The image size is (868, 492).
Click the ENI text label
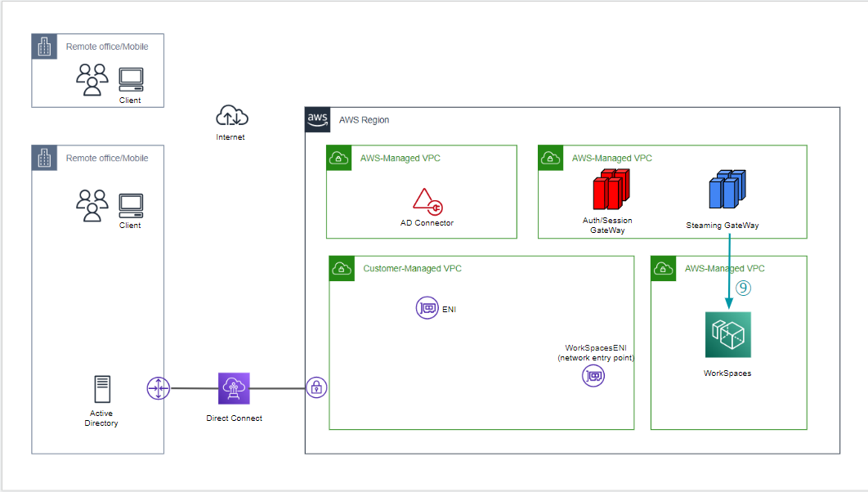(449, 310)
